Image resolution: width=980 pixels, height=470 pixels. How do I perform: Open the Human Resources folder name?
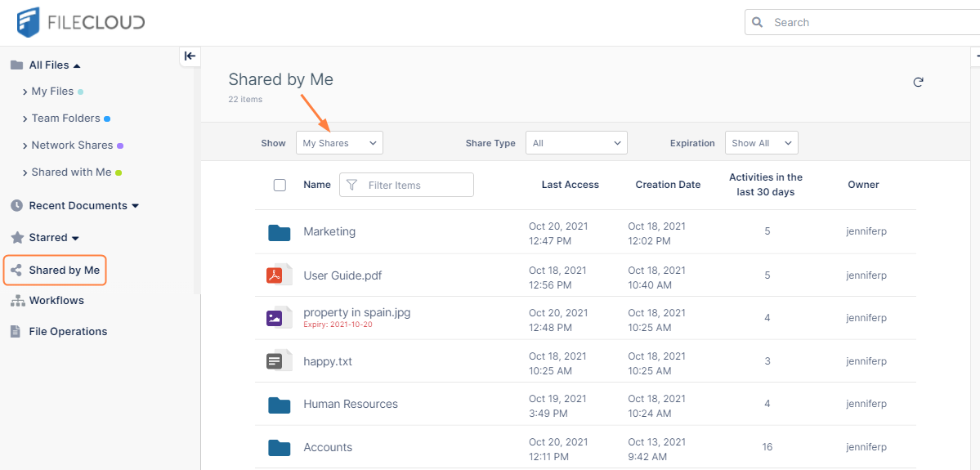tap(350, 404)
